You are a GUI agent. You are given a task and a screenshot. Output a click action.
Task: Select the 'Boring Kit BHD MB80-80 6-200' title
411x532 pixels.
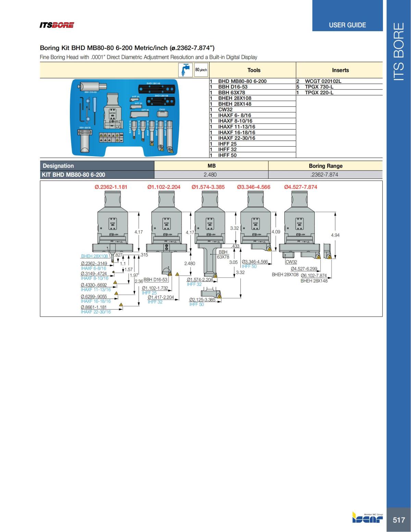[127, 48]
